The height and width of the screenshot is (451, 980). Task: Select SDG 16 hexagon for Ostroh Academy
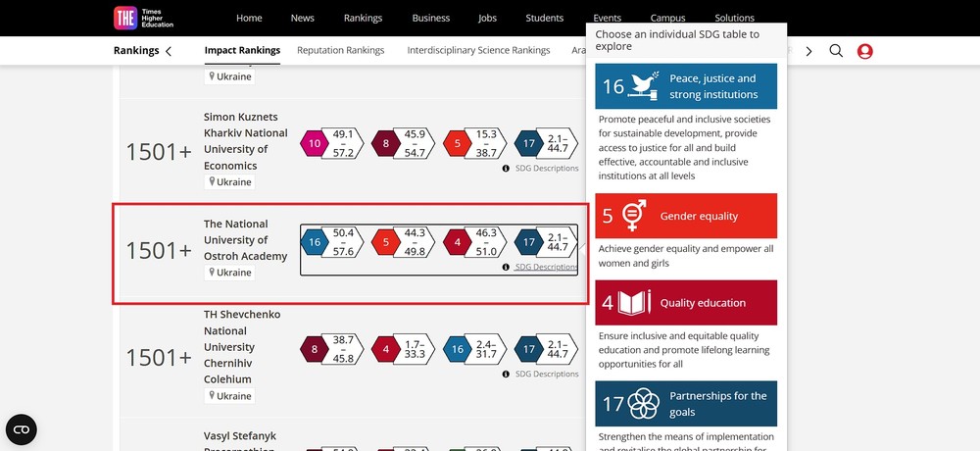point(315,242)
